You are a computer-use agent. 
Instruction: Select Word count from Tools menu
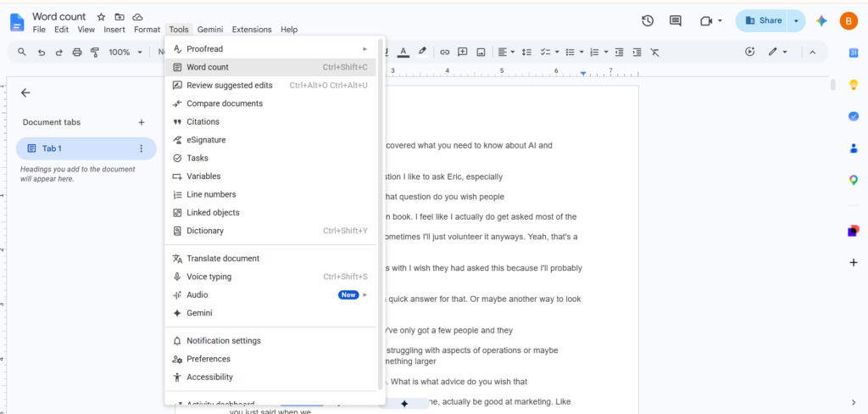click(x=270, y=67)
